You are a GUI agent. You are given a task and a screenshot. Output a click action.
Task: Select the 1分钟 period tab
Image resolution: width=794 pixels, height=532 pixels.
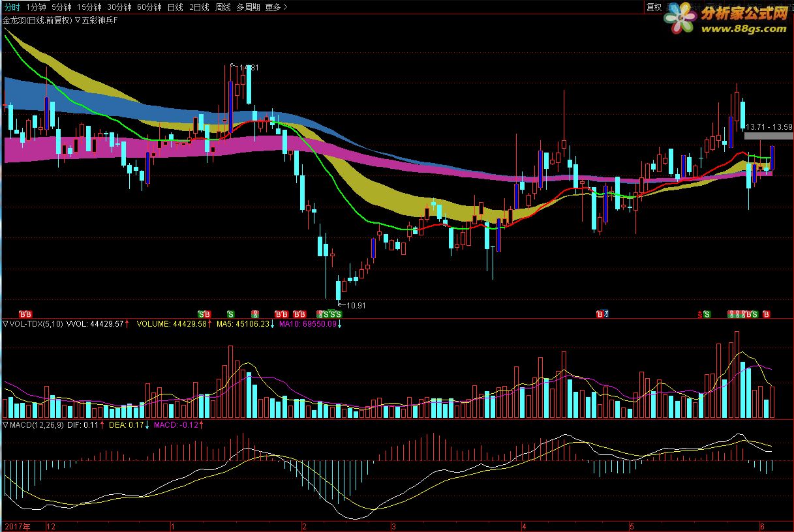[x=36, y=7]
